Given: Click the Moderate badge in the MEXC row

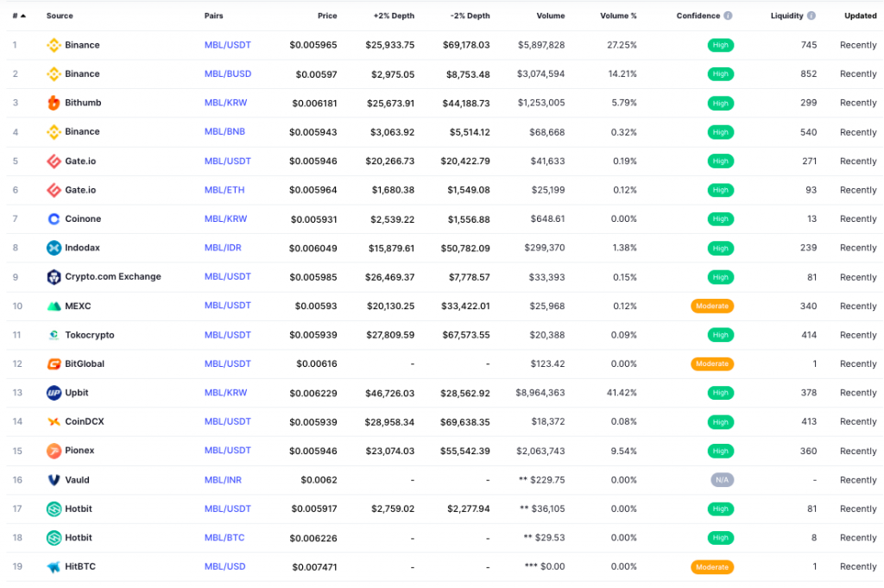Looking at the screenshot, I should pos(712,307).
